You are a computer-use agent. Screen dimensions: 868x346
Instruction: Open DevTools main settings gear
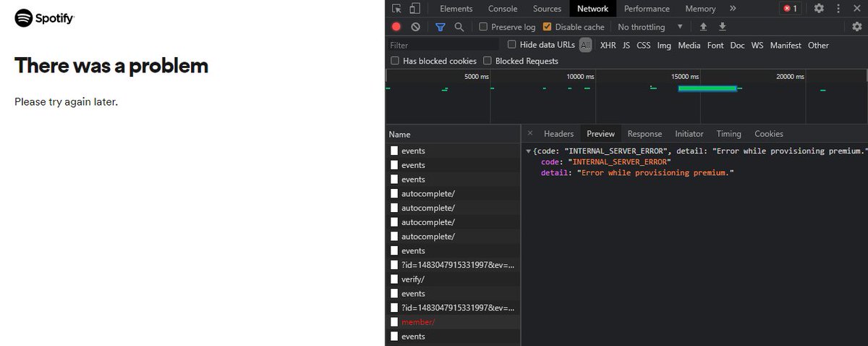(x=819, y=9)
